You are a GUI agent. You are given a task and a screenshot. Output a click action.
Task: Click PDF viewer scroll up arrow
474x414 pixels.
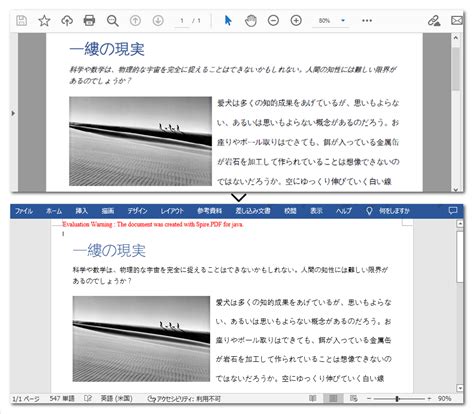point(456,38)
